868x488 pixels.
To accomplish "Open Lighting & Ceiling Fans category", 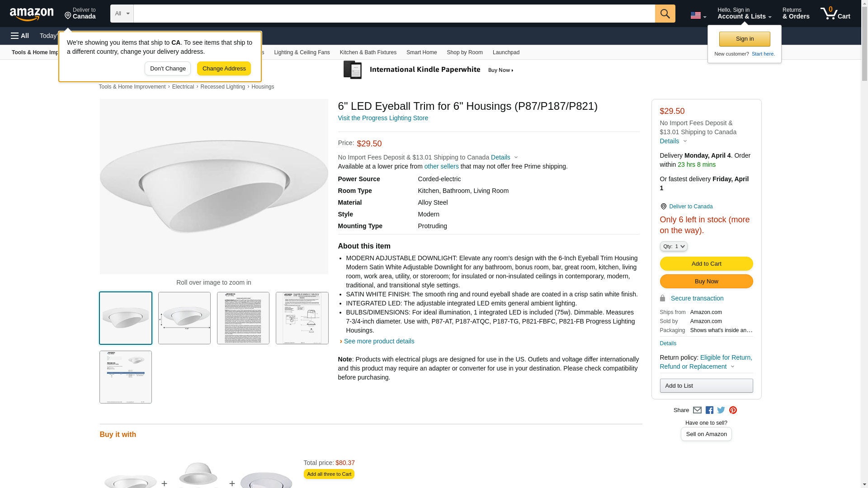I will 302,52.
